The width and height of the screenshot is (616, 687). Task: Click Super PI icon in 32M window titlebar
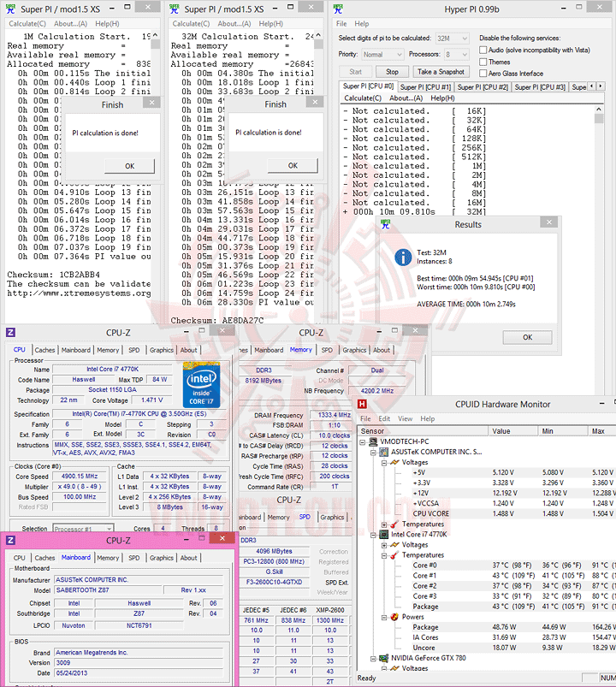tap(175, 9)
